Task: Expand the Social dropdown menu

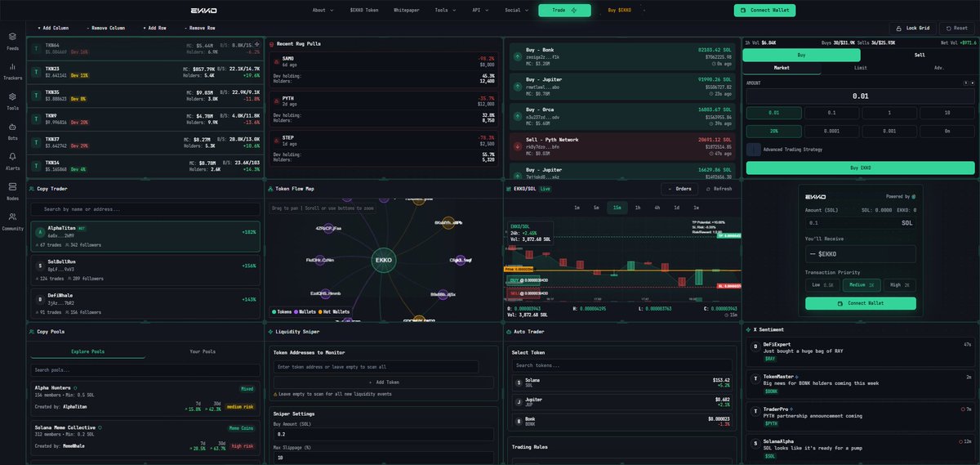Action: (515, 11)
